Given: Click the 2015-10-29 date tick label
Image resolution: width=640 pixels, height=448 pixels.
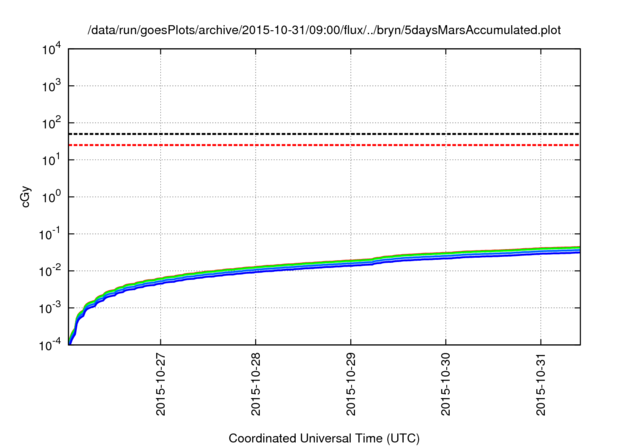Looking at the screenshot, I should click(x=351, y=384).
